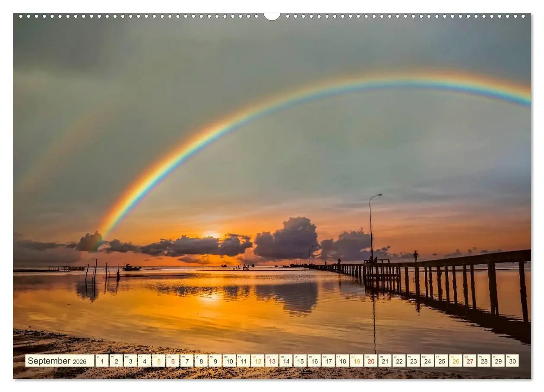The width and height of the screenshot is (544, 392).
Task: Select day 4 in the calendar strip
Action: [x=144, y=361]
